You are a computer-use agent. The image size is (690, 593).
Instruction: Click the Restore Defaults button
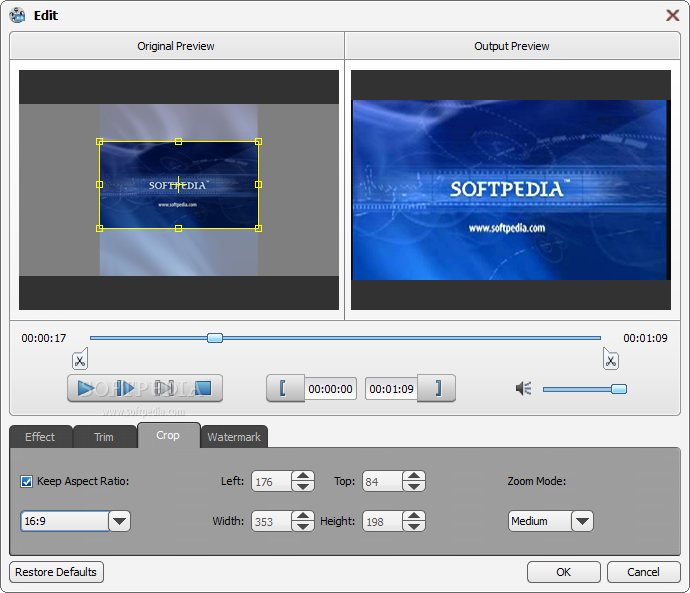point(56,572)
